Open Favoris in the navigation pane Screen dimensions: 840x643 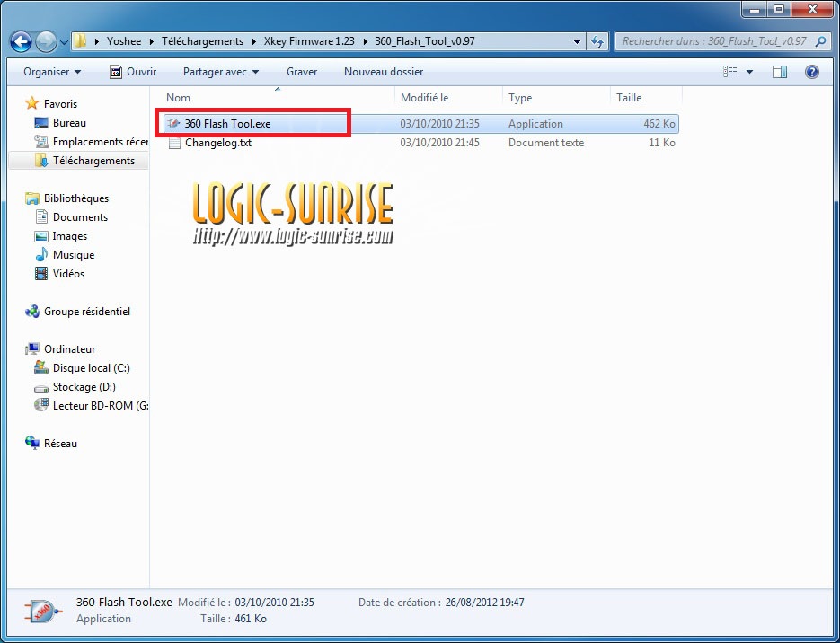[x=60, y=104]
